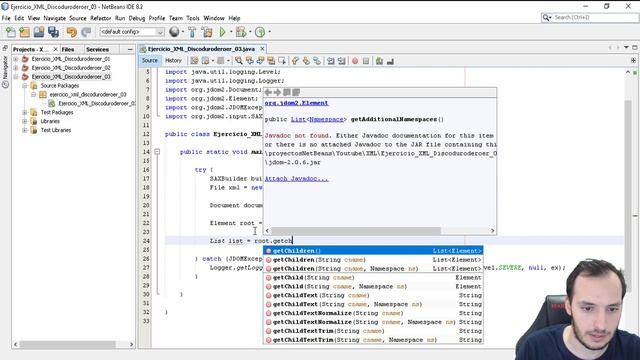Click the Comment icon in editor toolbar
This screenshot has width=640, height=360.
coord(379,61)
